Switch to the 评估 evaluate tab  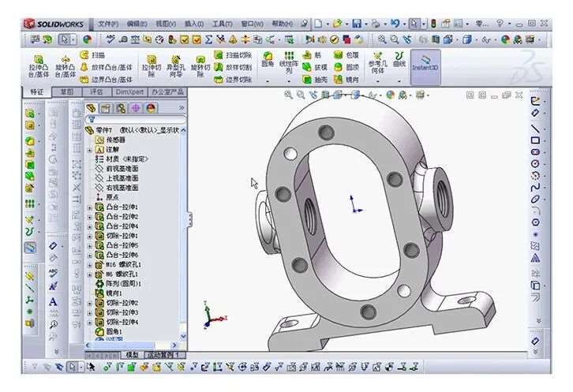tap(95, 91)
